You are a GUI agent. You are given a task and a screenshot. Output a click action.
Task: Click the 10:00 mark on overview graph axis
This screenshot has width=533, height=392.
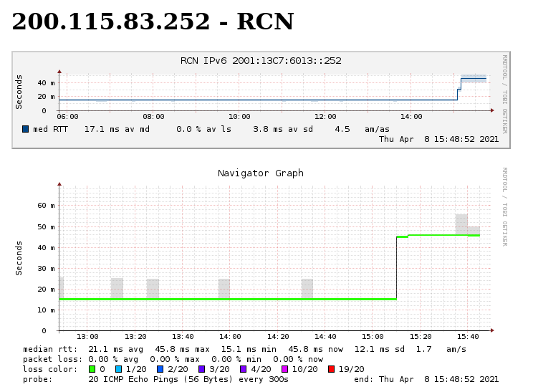tap(239, 116)
